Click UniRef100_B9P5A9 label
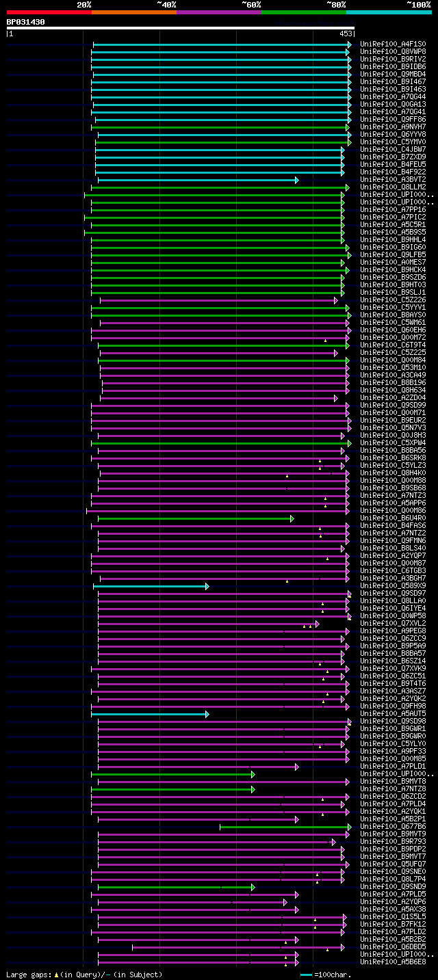Image resolution: width=438 pixels, height=980 pixels. pyautogui.click(x=393, y=646)
